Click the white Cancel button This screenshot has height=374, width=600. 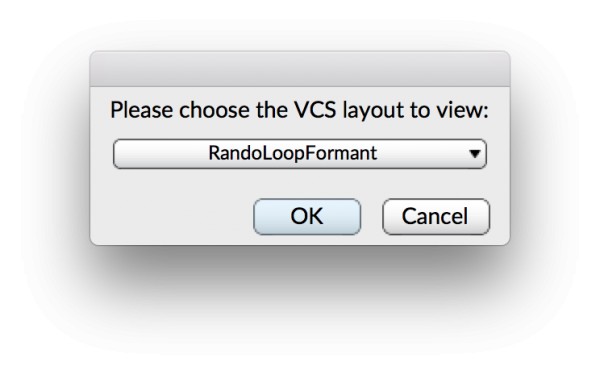[x=436, y=217]
